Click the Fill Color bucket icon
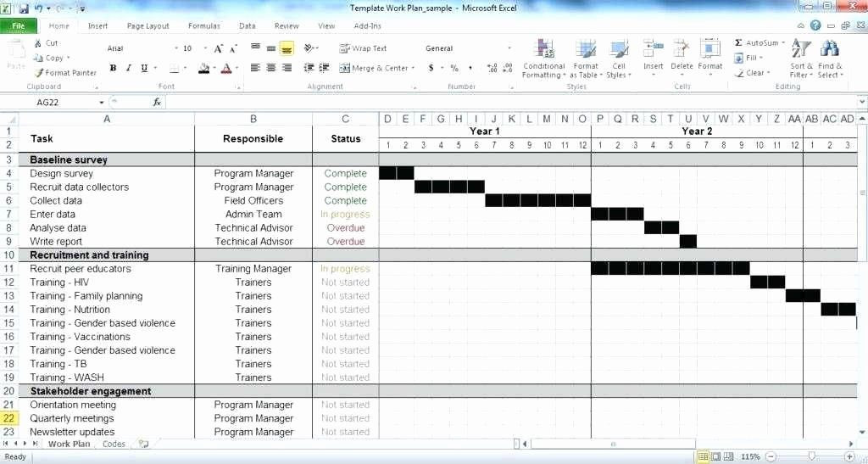 click(203, 68)
